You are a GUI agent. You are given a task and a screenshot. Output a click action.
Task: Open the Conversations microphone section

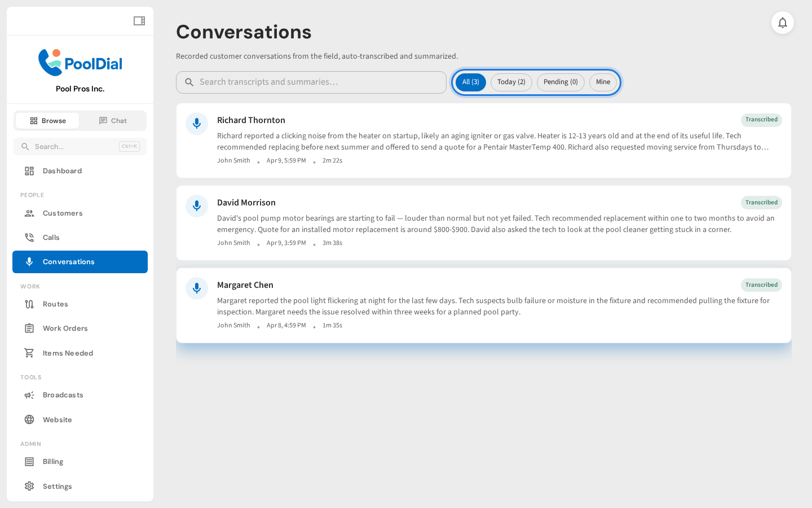click(x=69, y=262)
